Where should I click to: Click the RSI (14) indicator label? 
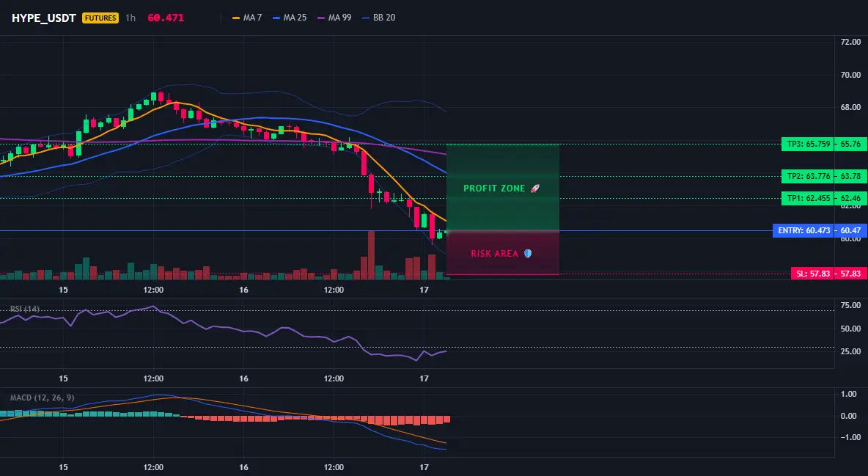[25, 309]
